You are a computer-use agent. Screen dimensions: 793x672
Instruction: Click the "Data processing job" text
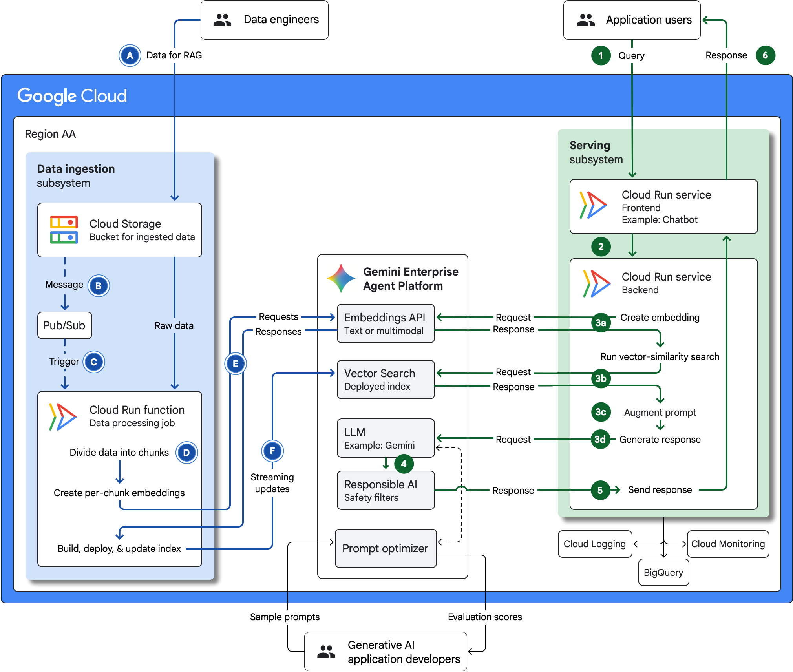[132, 423]
